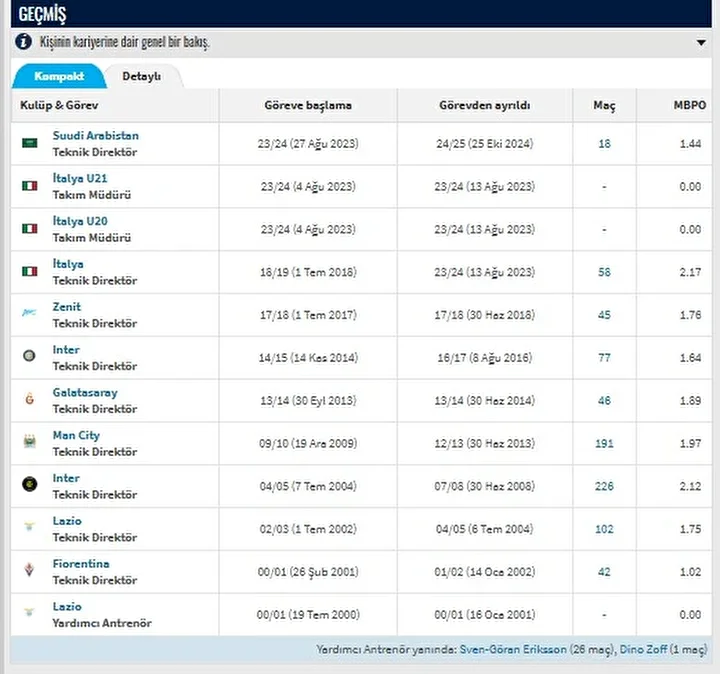
Task: Open the Fiorentina club link
Action: point(81,564)
